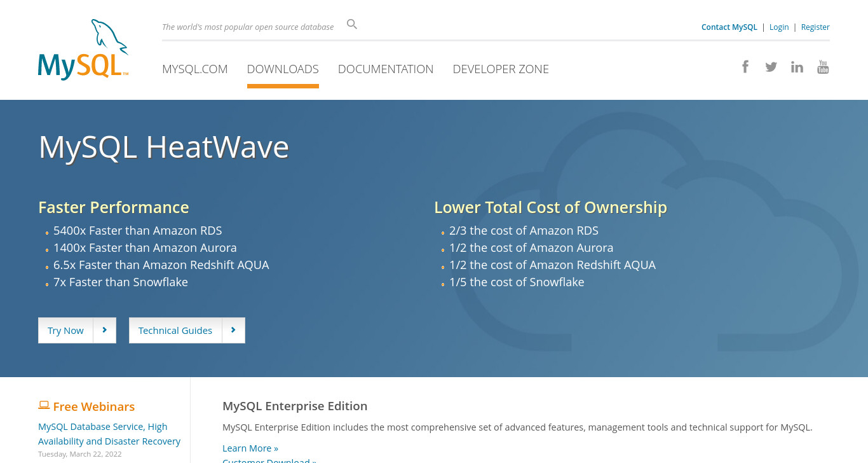Click the arrow beside Try Now
Image resolution: width=868 pixels, height=463 pixels.
[105, 330]
